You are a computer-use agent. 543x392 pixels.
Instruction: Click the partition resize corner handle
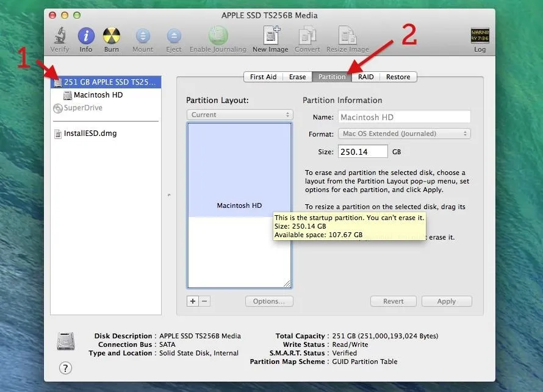287,283
